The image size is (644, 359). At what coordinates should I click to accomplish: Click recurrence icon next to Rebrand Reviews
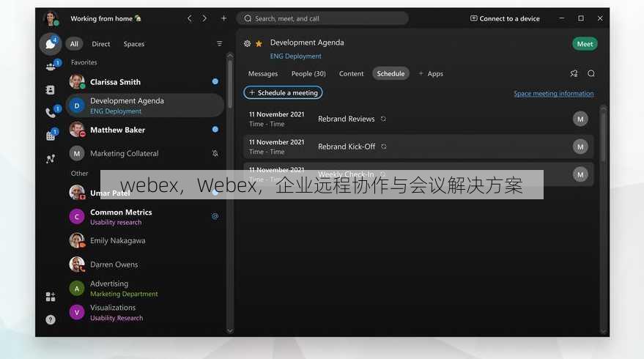(x=383, y=119)
